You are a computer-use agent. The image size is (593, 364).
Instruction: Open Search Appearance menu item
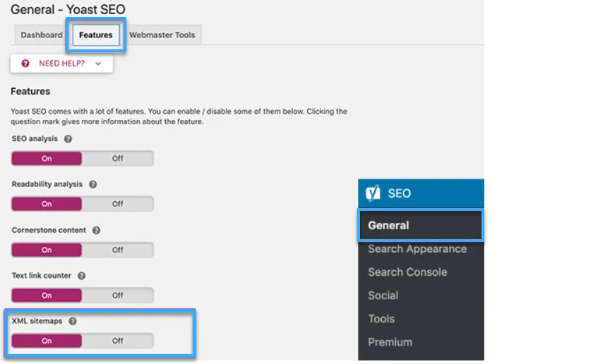[417, 249]
